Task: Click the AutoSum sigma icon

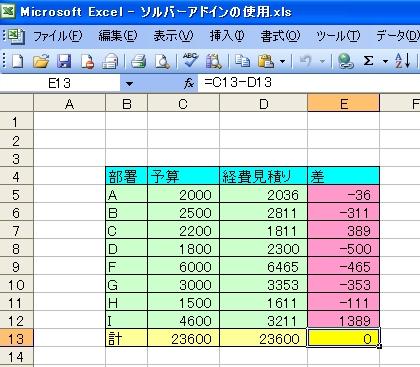Action: point(368,61)
